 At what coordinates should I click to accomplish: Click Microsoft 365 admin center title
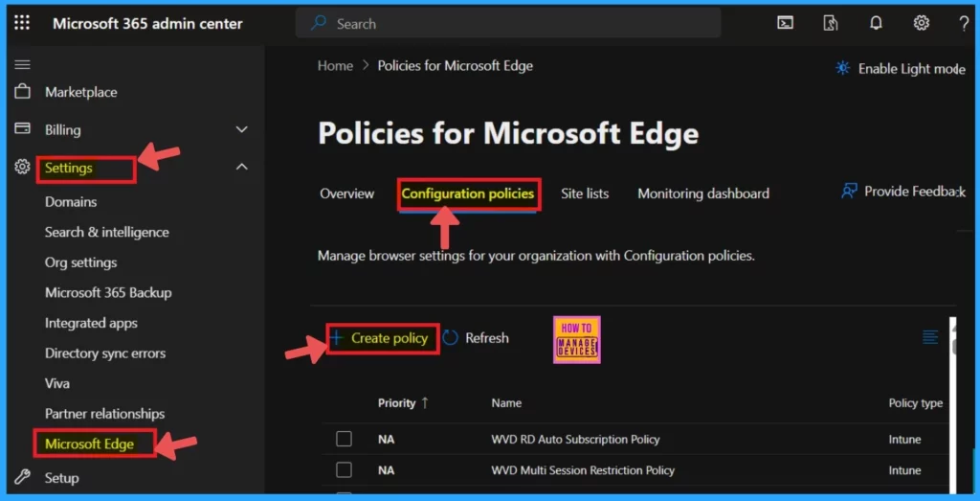[147, 24]
